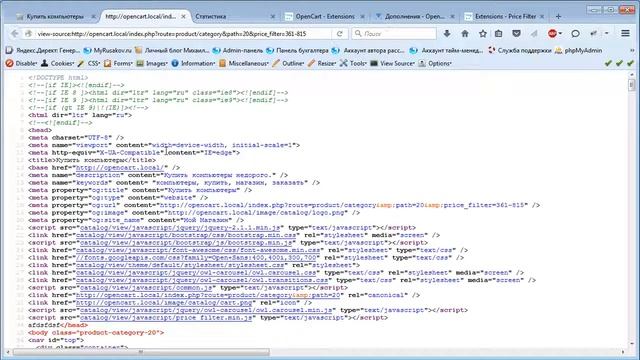Screen dimensions: 640x360
Task: Click the vertical scrollbar thumb
Action: 632,84
